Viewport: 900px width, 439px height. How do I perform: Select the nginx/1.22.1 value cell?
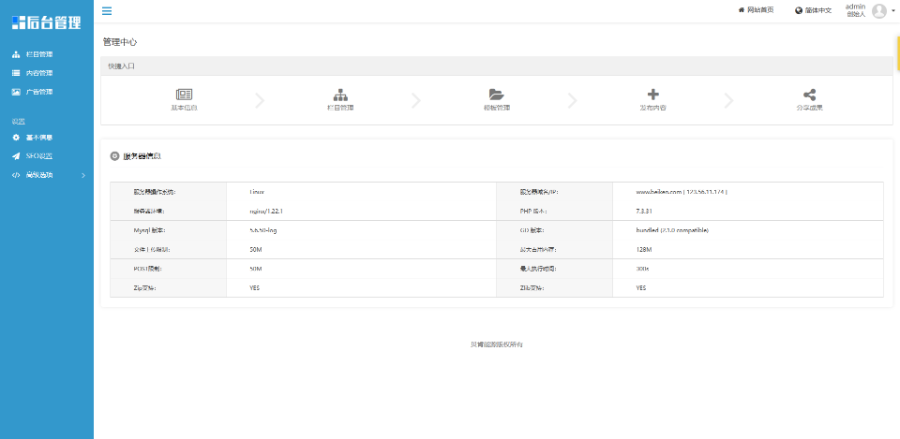tap(266, 211)
